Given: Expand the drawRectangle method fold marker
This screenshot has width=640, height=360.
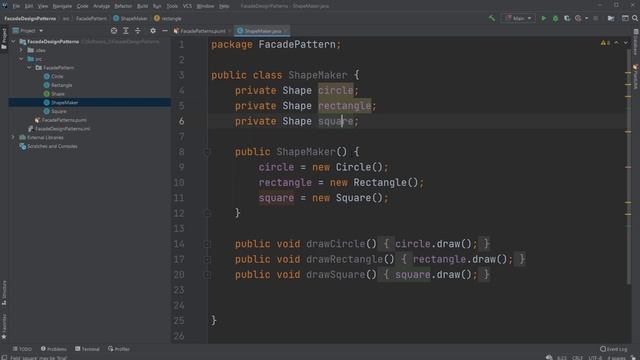Looking at the screenshot, I should click(x=207, y=260).
